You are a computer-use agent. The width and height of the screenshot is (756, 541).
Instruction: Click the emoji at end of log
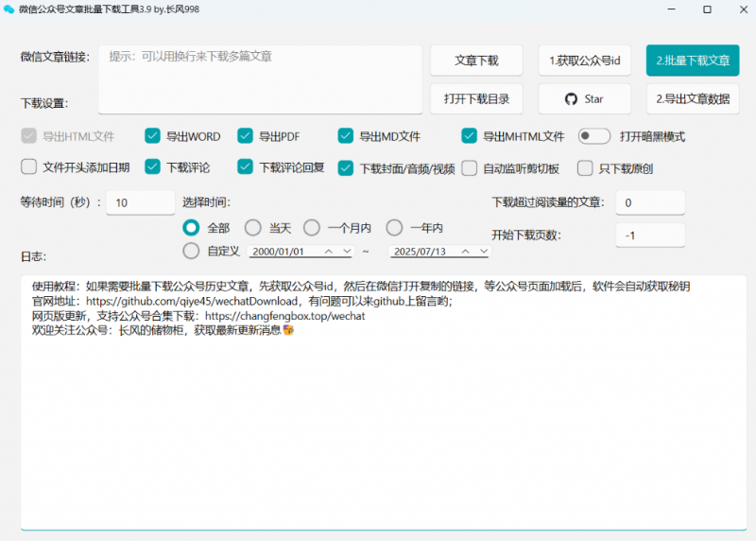[x=288, y=331]
